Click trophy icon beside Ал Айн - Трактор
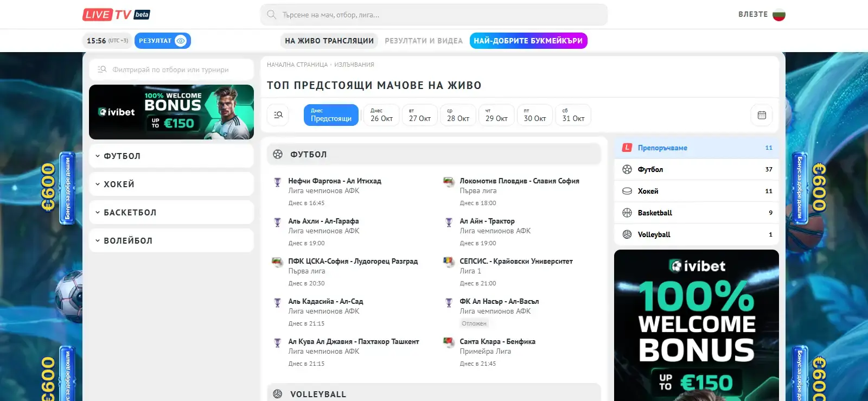 (449, 222)
